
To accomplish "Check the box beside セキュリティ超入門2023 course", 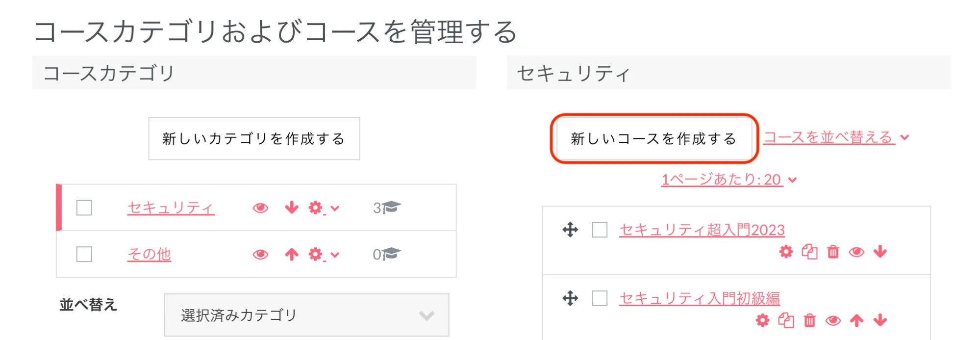I will 600,230.
